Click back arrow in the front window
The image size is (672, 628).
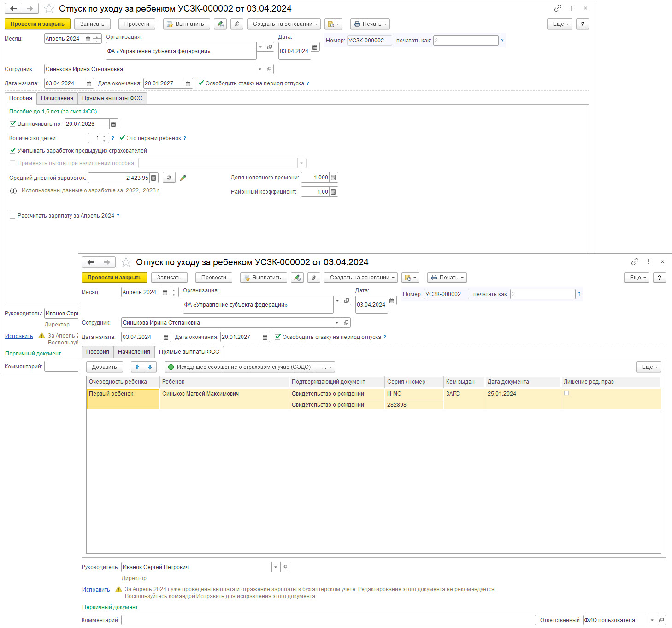tap(90, 262)
